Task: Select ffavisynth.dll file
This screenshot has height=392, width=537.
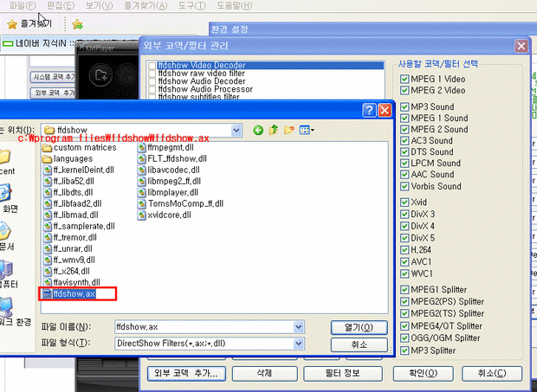Action: coord(72,283)
